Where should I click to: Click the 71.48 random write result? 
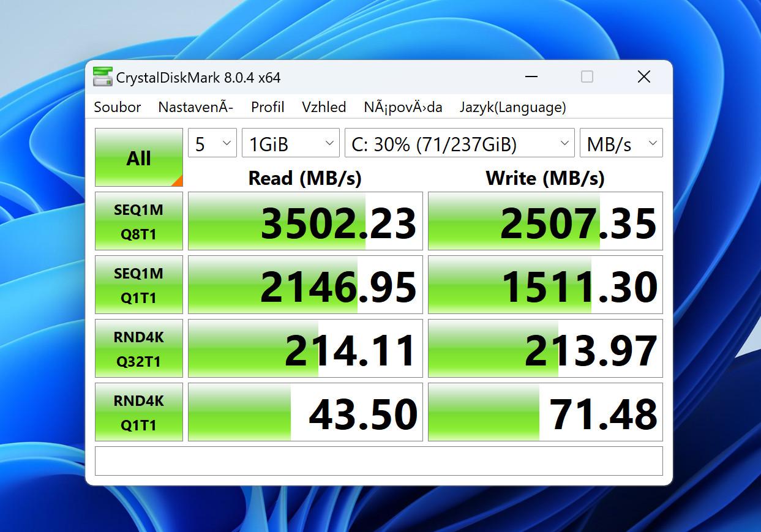pyautogui.click(x=545, y=412)
